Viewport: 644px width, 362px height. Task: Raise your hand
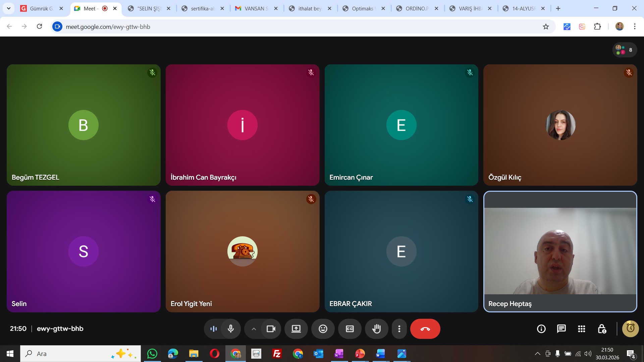coord(376,329)
